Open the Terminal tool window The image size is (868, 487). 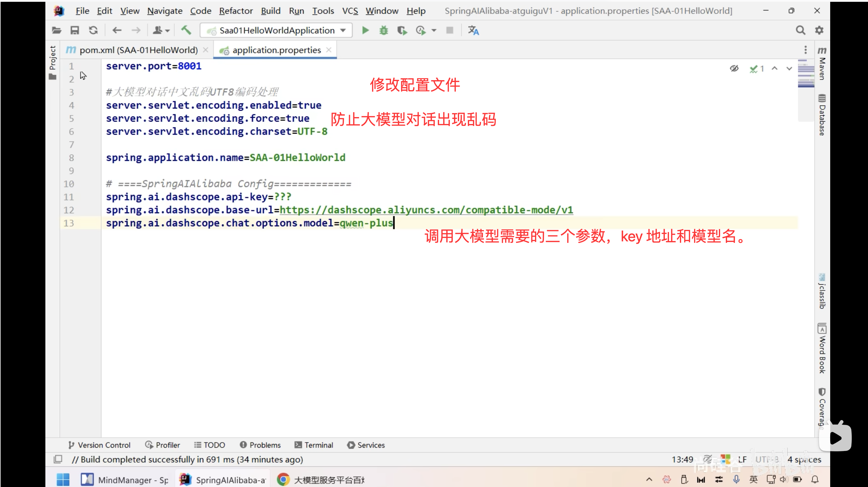314,445
